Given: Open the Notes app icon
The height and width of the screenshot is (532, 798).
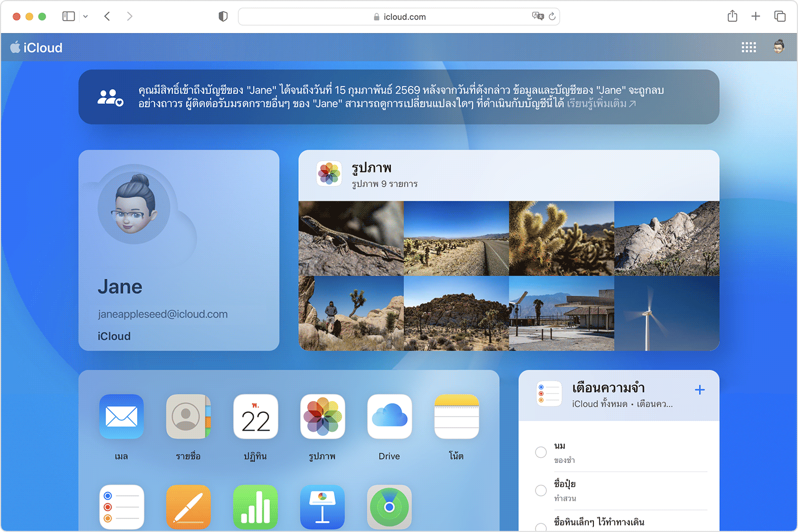Looking at the screenshot, I should point(456,416).
